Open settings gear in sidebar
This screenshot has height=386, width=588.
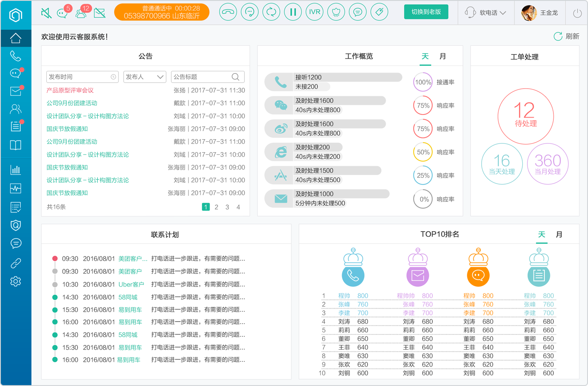coord(16,281)
